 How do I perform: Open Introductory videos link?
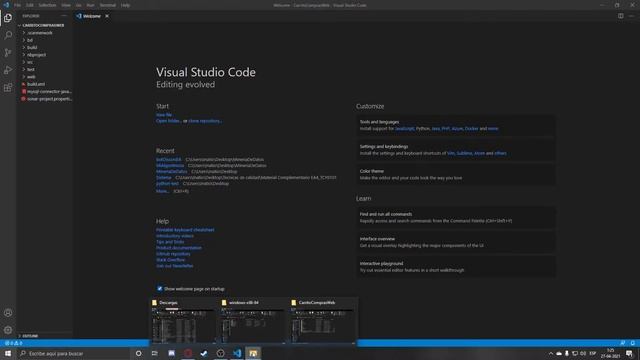[175, 236]
